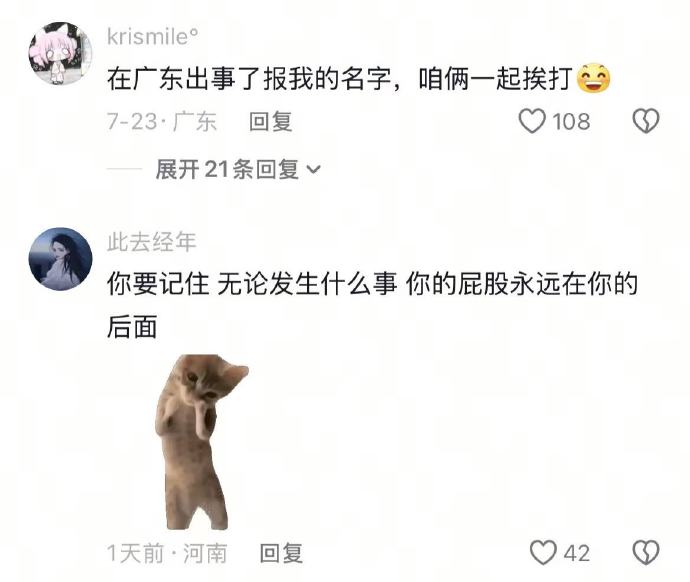Expand 展开21条回复 thread
The width and height of the screenshot is (690, 582).
(238, 169)
